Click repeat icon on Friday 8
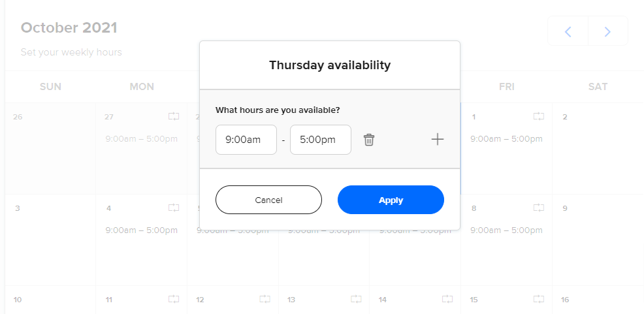This screenshot has height=314, width=644. click(x=539, y=208)
